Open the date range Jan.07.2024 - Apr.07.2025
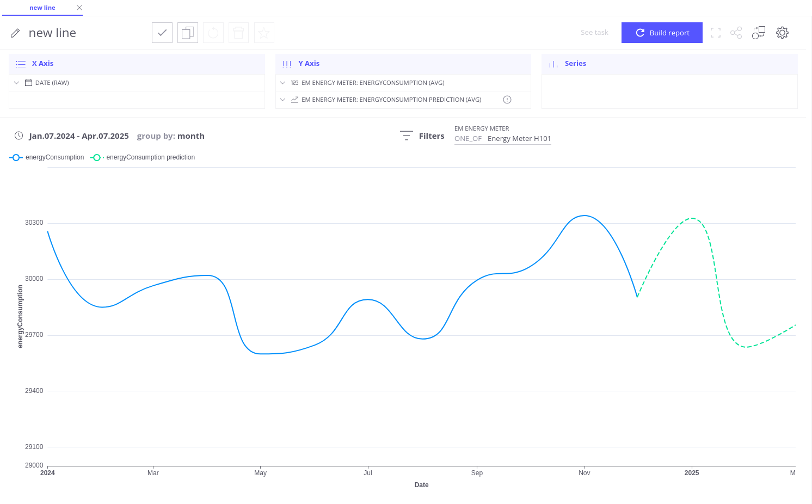812x504 pixels. pyautogui.click(x=78, y=136)
